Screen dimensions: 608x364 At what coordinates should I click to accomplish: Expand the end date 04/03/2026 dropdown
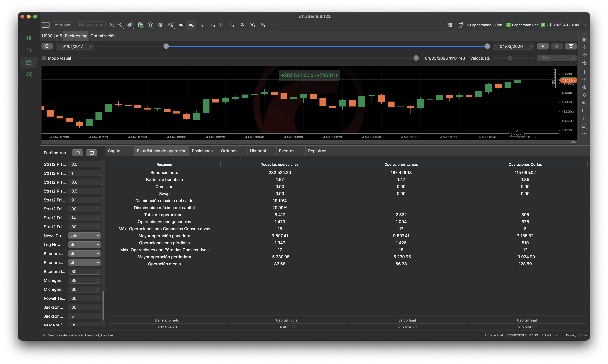(531, 46)
